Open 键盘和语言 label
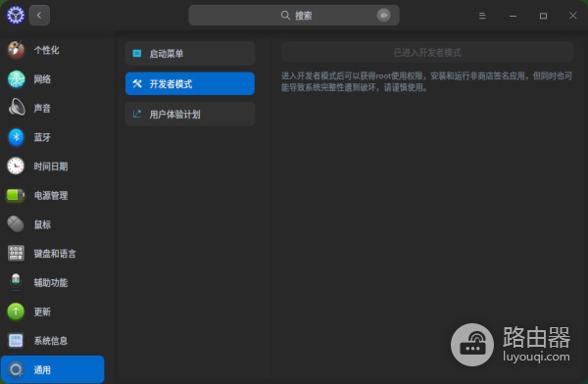Viewport: 588px width, 384px height. (55, 254)
